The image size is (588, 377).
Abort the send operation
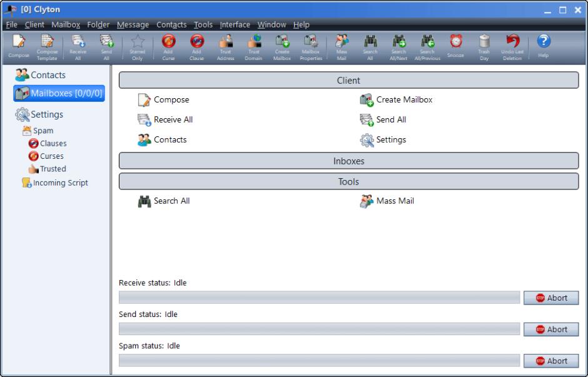[x=551, y=329]
